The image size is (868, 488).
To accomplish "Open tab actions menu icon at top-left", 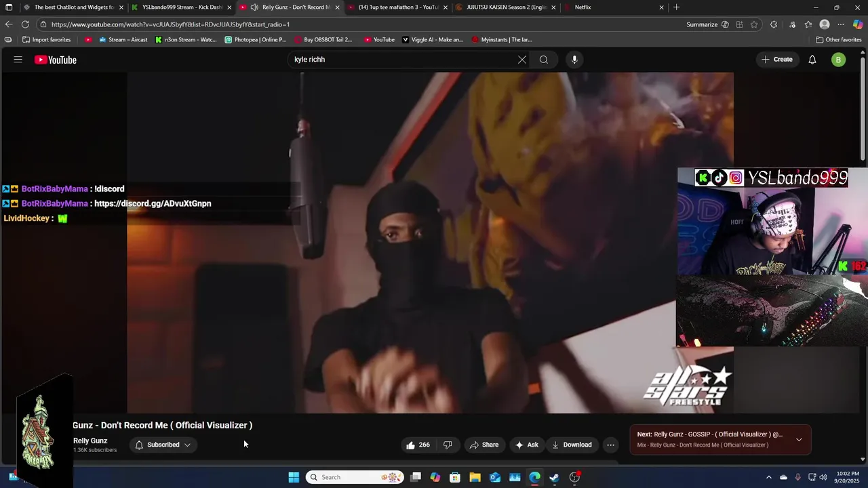I will pyautogui.click(x=9, y=7).
